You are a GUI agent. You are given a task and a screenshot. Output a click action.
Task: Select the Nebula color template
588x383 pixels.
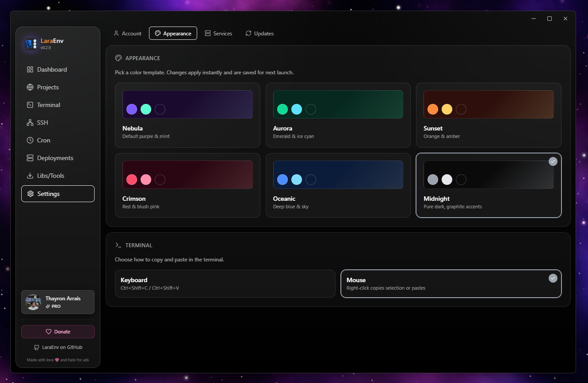(x=187, y=115)
